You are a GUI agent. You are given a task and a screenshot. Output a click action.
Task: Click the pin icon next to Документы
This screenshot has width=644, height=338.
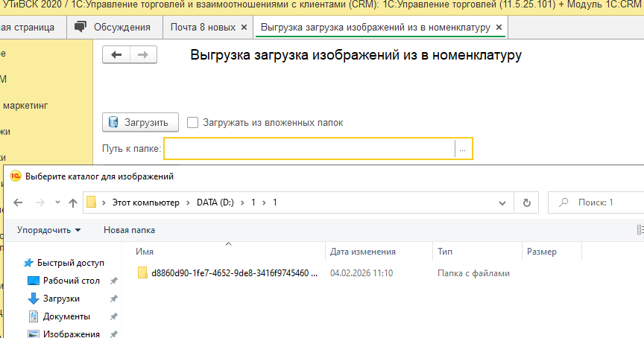click(x=114, y=316)
